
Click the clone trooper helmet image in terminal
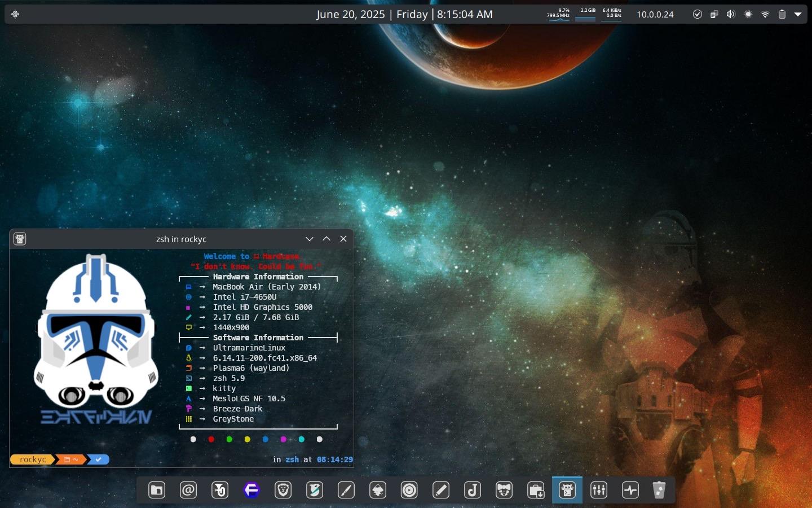click(x=96, y=339)
